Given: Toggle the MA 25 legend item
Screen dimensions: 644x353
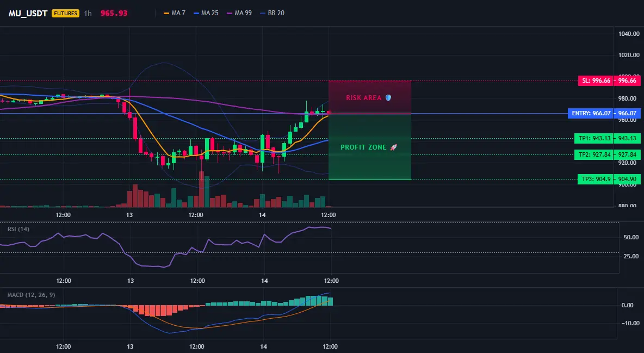Looking at the screenshot, I should [x=206, y=13].
